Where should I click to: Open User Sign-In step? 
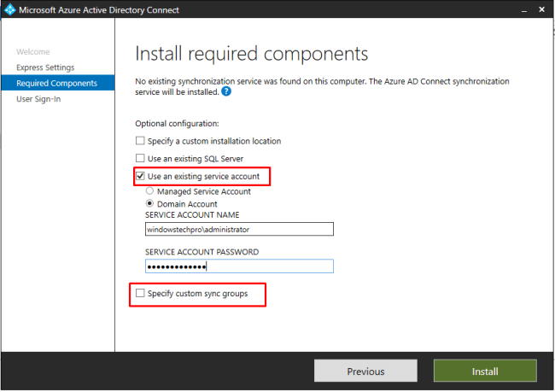pos(38,99)
